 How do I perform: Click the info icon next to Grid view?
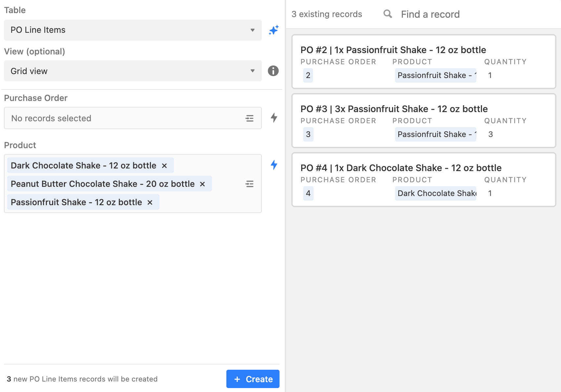pyautogui.click(x=273, y=71)
